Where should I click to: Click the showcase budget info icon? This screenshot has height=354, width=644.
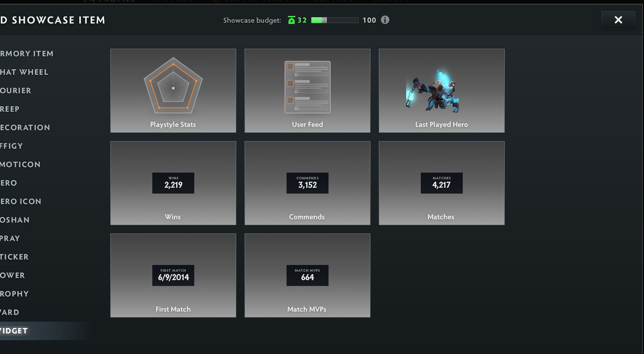[x=385, y=20]
